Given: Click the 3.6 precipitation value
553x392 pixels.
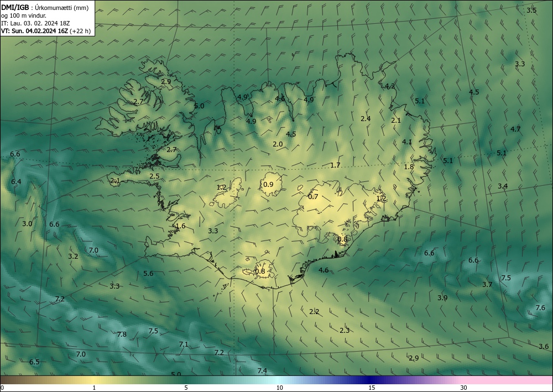Looking at the screenshot, I should click(x=544, y=347).
